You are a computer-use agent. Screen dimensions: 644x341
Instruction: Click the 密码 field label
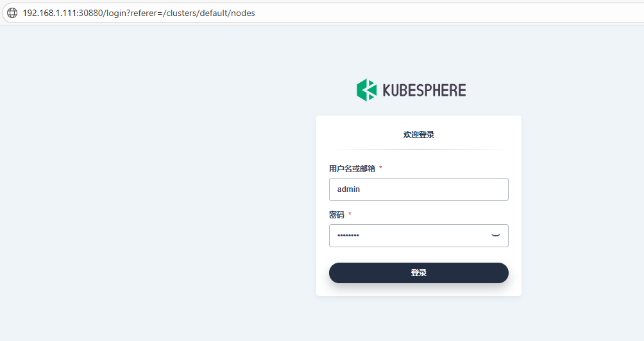(x=336, y=214)
